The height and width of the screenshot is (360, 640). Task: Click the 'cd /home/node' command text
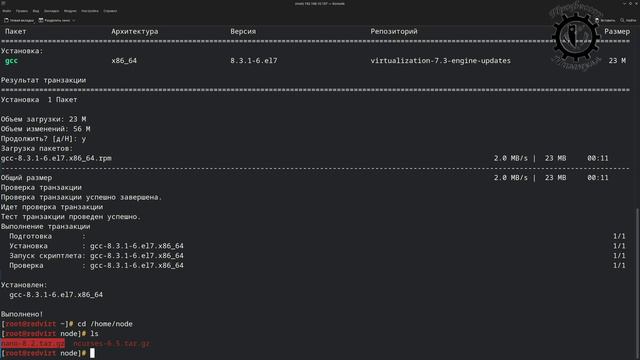click(105, 324)
